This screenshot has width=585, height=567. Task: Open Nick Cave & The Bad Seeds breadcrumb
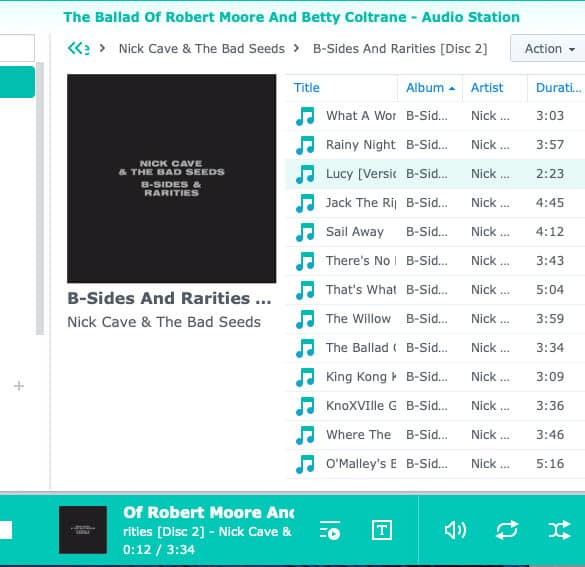tap(202, 48)
